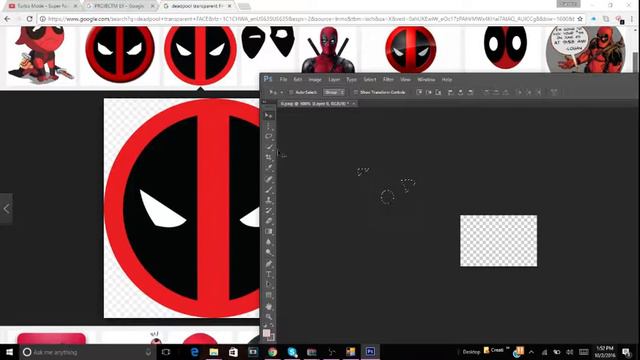The height and width of the screenshot is (360, 640).
Task: Open Photoshop Edit menu
Action: click(x=298, y=80)
